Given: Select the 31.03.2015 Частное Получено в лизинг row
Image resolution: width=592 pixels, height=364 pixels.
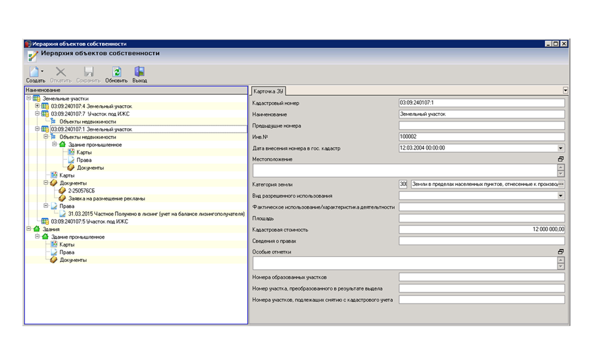Looking at the screenshot, I should pyautogui.click(x=156, y=214).
